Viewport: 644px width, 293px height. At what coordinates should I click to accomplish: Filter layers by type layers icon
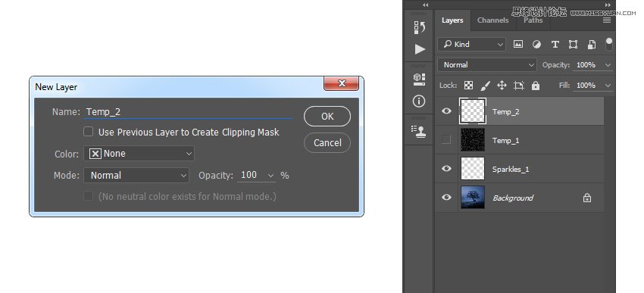tap(555, 45)
